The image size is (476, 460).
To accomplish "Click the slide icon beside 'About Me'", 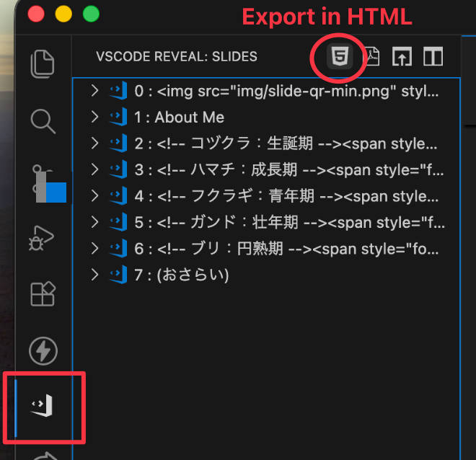I will pos(118,117).
